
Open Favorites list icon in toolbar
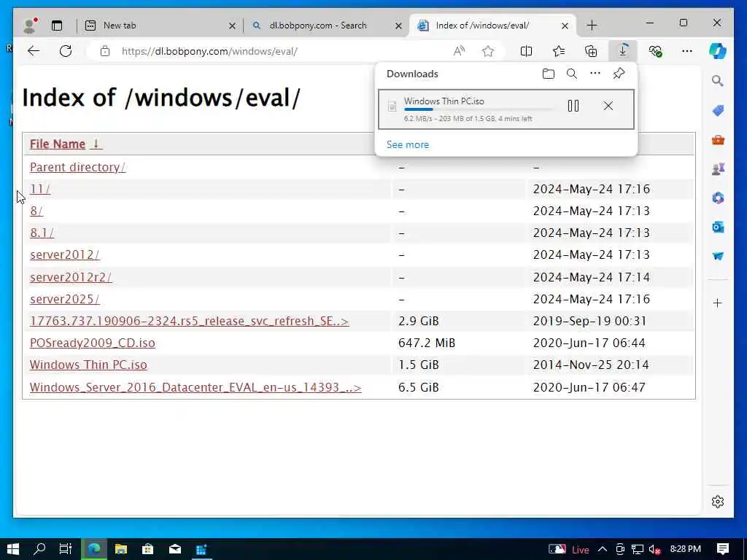pyautogui.click(x=558, y=51)
